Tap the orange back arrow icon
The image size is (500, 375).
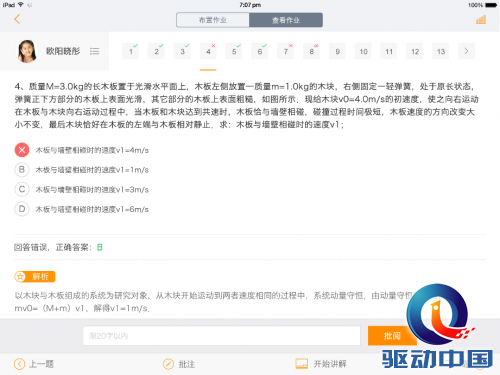point(17,19)
